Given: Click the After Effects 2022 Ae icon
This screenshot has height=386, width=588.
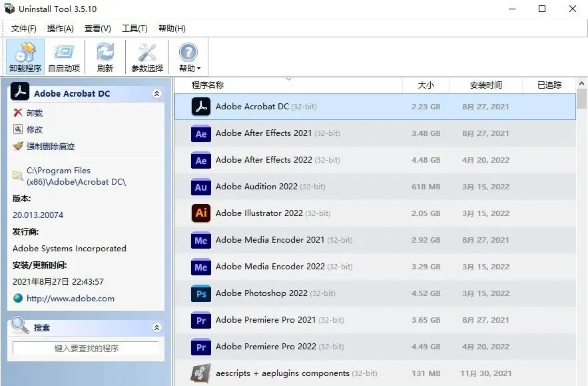Looking at the screenshot, I should point(201,160).
